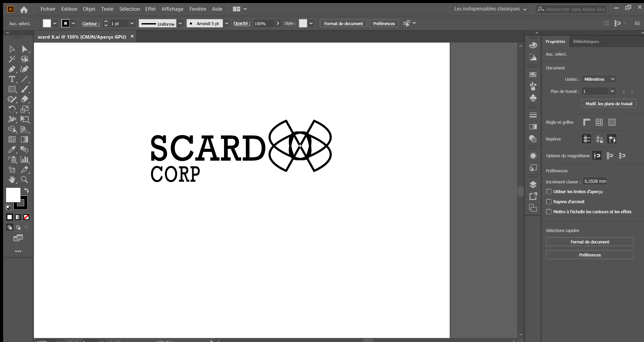Select the None red slash swatch

pos(26,217)
